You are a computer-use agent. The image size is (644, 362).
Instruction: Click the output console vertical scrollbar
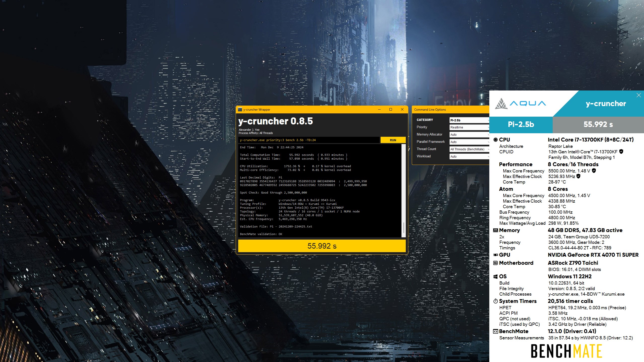pyautogui.click(x=404, y=191)
